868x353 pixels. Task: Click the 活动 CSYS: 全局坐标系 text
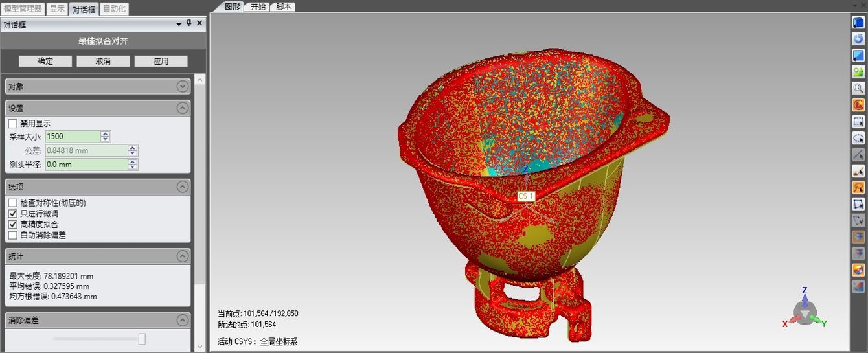point(258,341)
